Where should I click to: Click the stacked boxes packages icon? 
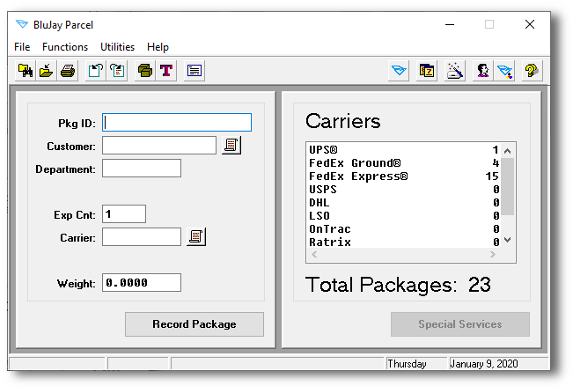tap(145, 70)
